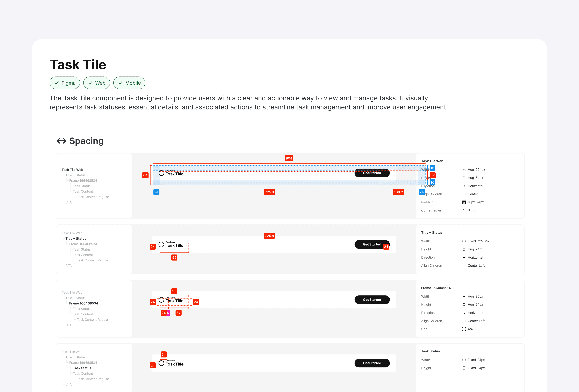Click the Task Status properties panel title
579x392 pixels.
[430, 351]
